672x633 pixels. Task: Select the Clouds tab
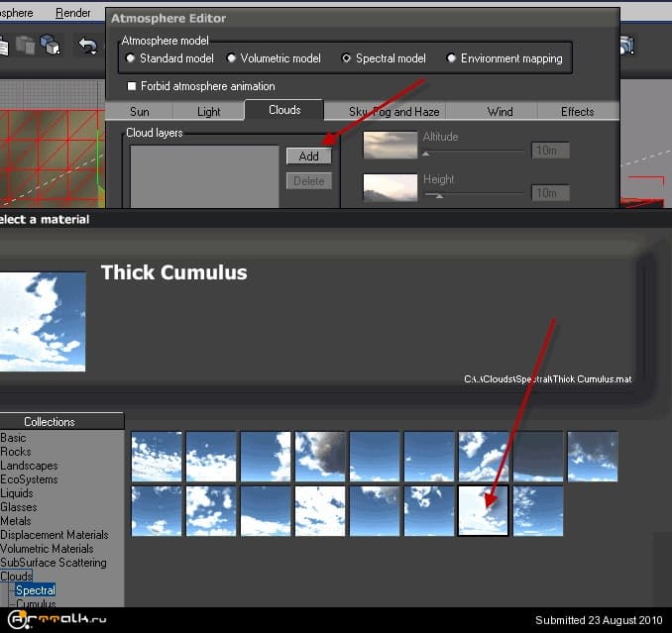click(284, 110)
